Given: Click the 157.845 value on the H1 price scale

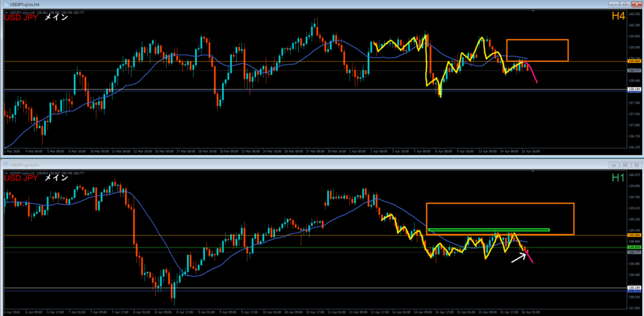Looking at the screenshot, I should pyautogui.click(x=634, y=308).
